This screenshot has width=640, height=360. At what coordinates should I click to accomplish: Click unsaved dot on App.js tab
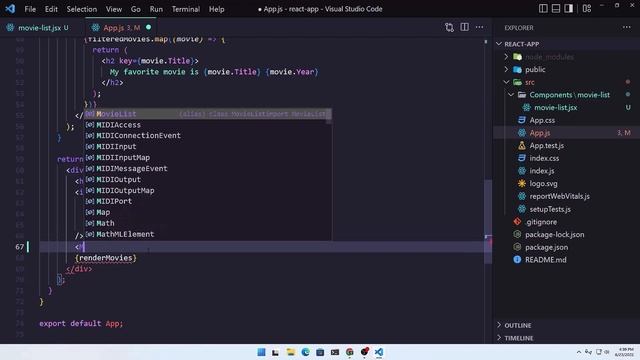point(149,27)
